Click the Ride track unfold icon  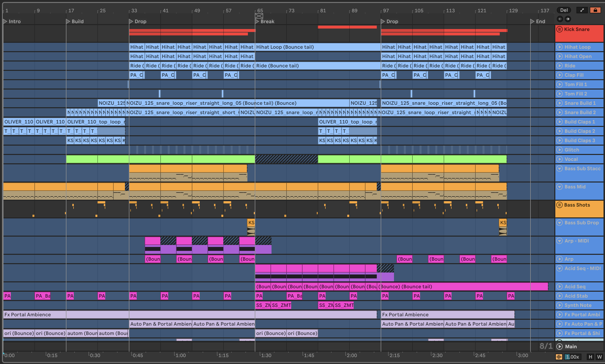point(560,66)
